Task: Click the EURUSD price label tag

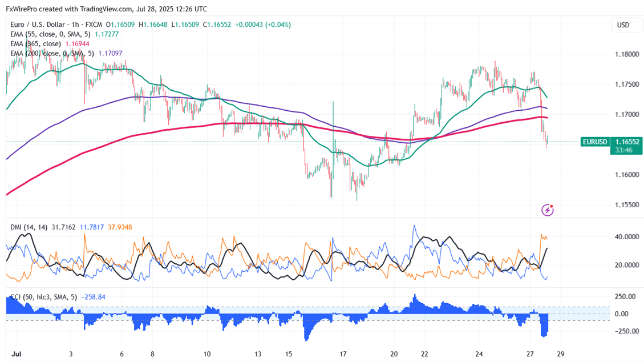Action: click(595, 142)
